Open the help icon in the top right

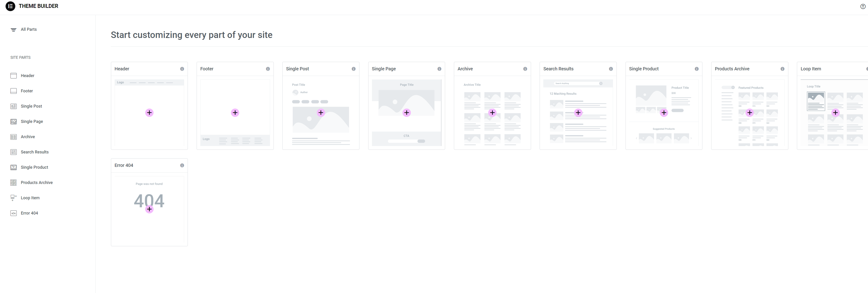point(863,6)
